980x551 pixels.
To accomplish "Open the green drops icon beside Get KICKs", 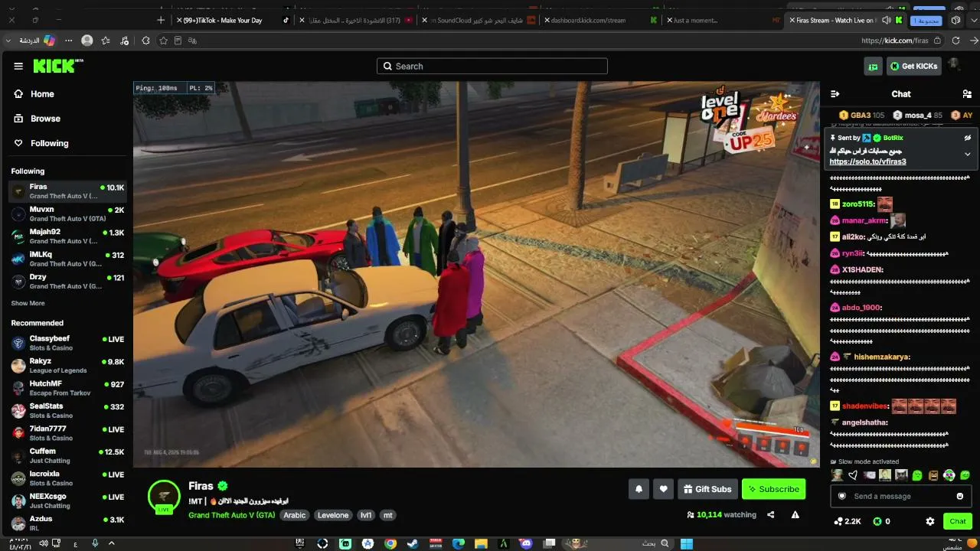I will pos(873,67).
